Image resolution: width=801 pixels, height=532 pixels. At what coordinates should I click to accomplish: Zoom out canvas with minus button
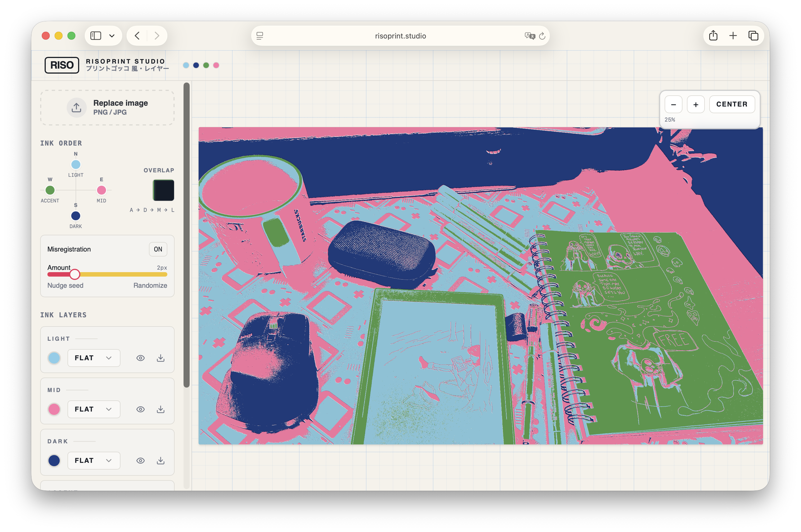[x=673, y=104]
